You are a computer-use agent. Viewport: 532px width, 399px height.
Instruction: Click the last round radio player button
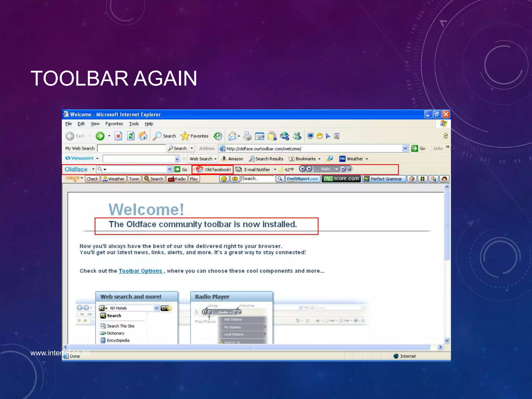click(x=349, y=169)
